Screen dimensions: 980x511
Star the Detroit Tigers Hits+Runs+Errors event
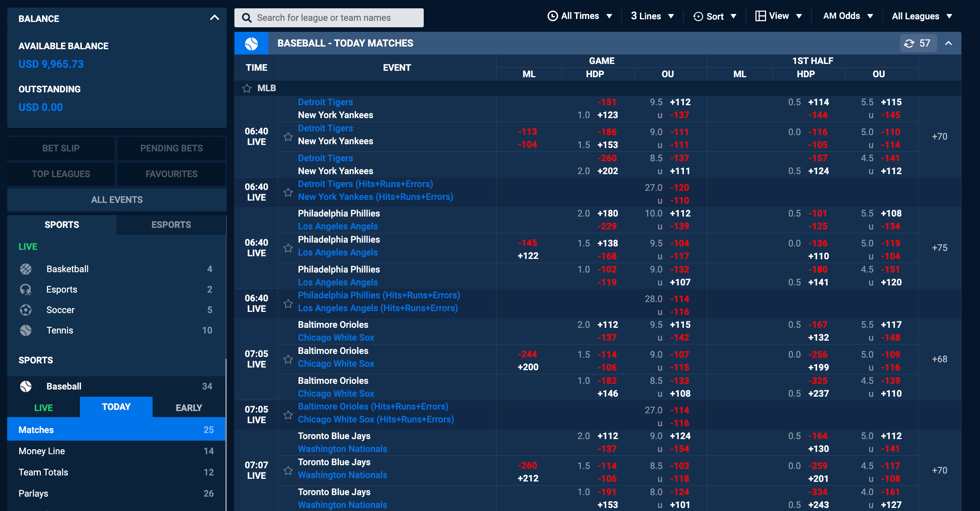click(x=288, y=192)
